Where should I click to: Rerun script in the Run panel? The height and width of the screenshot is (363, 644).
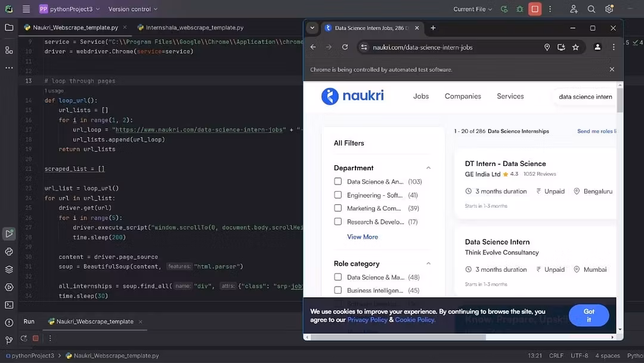[x=24, y=339]
